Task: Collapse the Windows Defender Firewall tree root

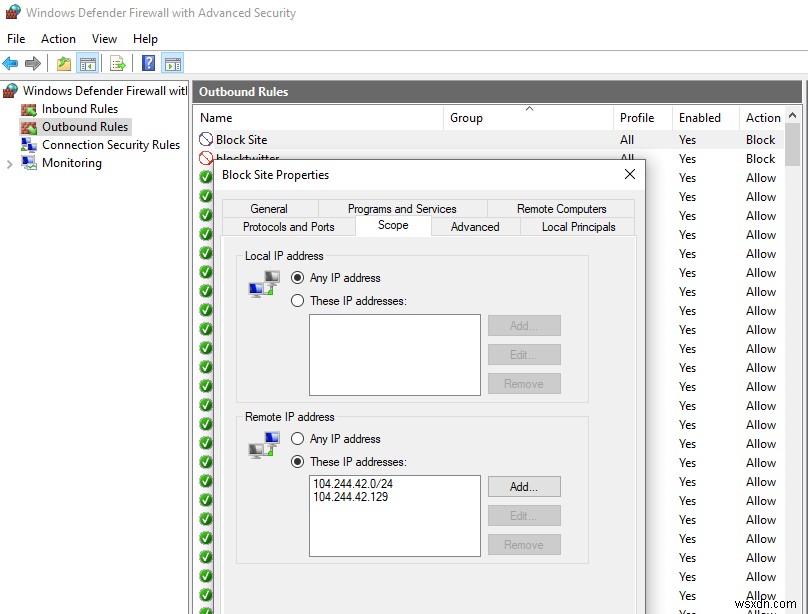Action: pyautogui.click(x=6, y=90)
